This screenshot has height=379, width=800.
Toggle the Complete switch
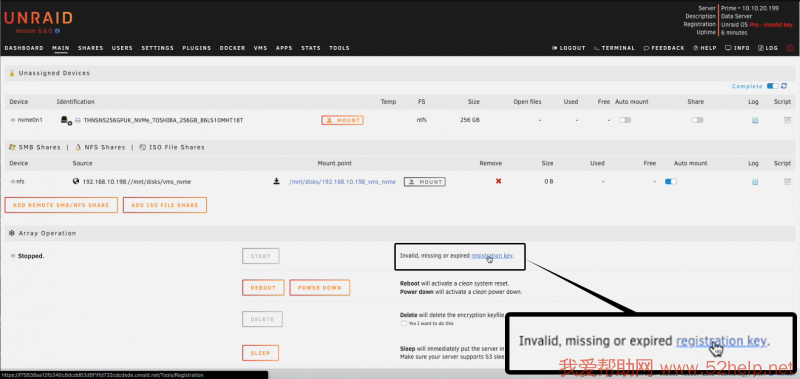click(x=772, y=86)
